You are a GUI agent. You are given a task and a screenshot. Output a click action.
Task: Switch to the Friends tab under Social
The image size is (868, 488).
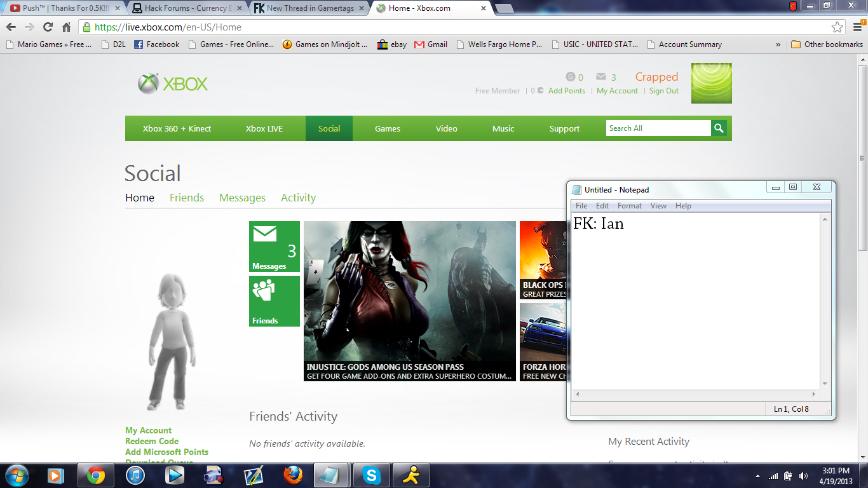pos(187,198)
